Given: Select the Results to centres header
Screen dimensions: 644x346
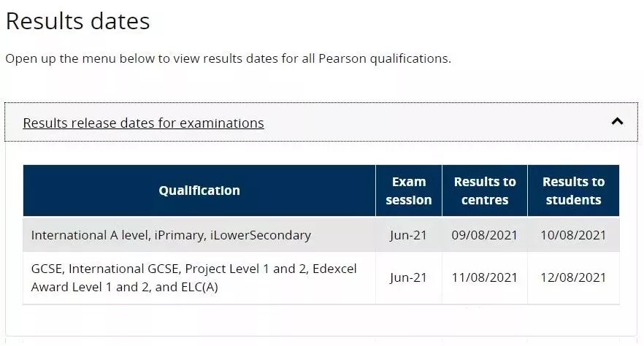Looking at the screenshot, I should [x=485, y=191].
